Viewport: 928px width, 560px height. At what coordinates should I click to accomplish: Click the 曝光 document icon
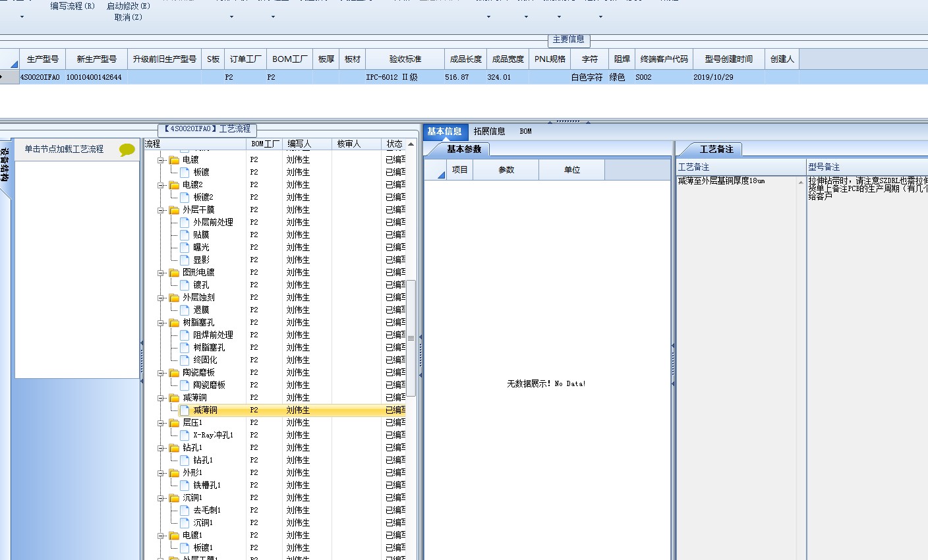point(185,247)
